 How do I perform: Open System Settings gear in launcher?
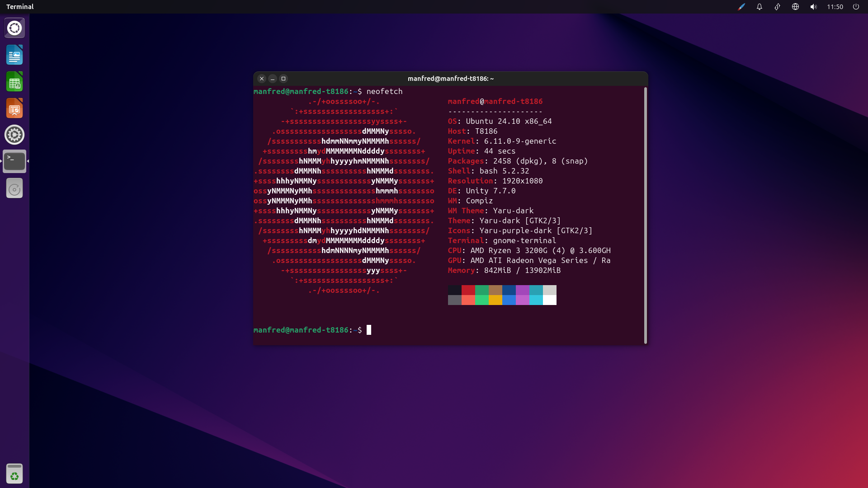[x=14, y=135]
